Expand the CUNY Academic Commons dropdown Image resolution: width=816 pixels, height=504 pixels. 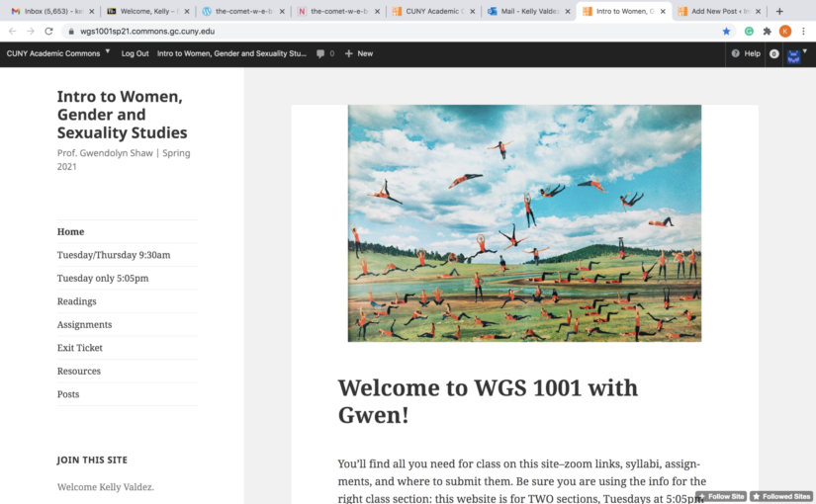point(58,53)
